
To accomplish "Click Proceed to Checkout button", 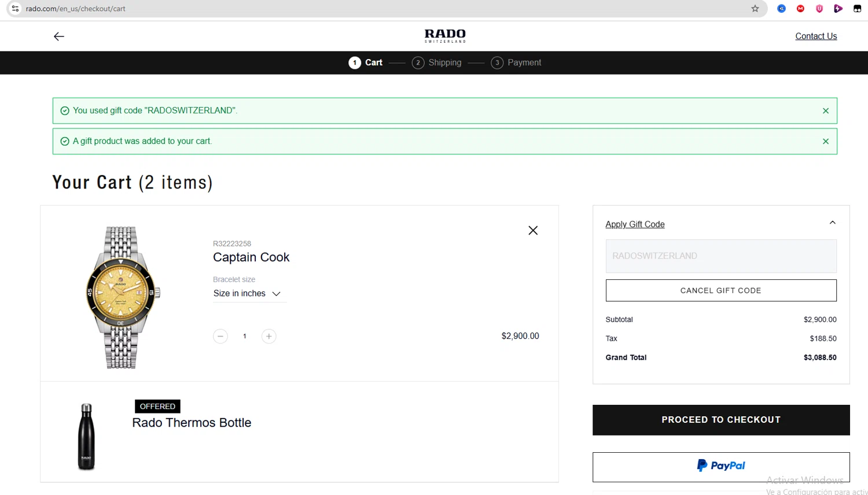I will coord(721,420).
